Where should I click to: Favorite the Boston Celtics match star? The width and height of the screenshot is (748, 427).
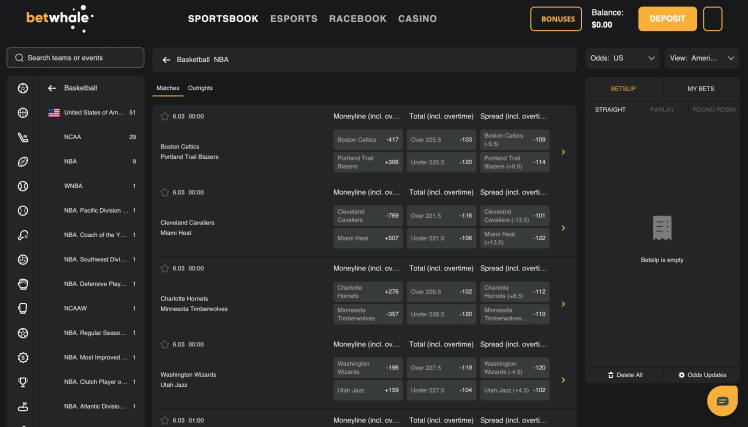tap(165, 116)
